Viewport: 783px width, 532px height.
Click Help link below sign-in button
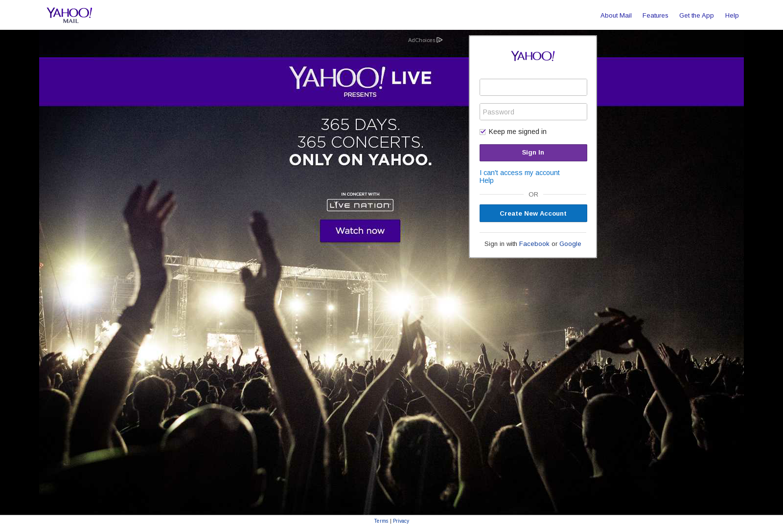[x=486, y=180]
